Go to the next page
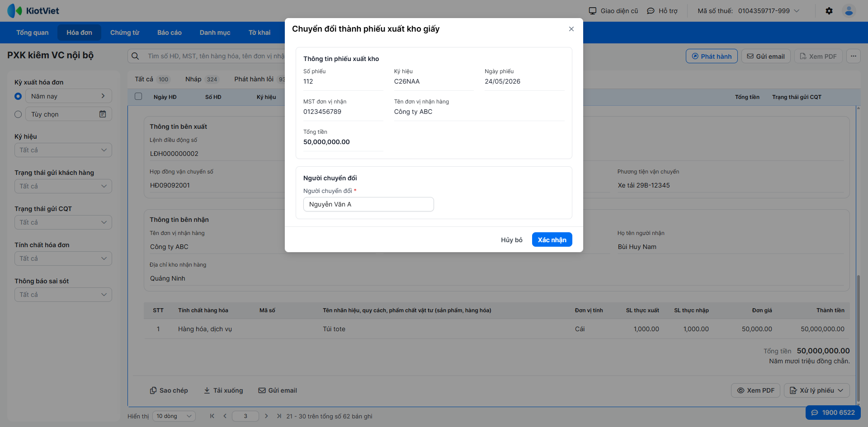 click(266, 416)
